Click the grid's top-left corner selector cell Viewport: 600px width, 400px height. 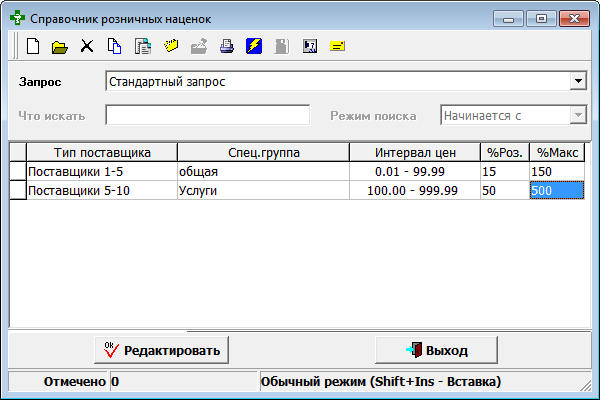[18, 152]
